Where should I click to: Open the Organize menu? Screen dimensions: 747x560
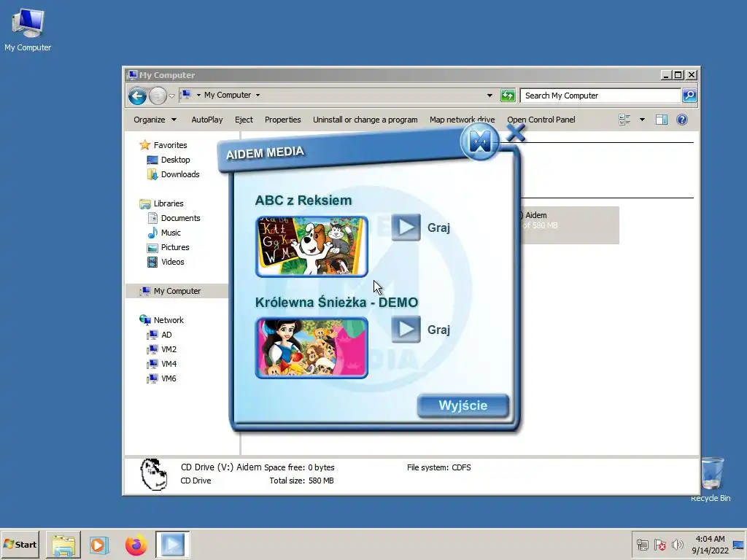(x=155, y=120)
